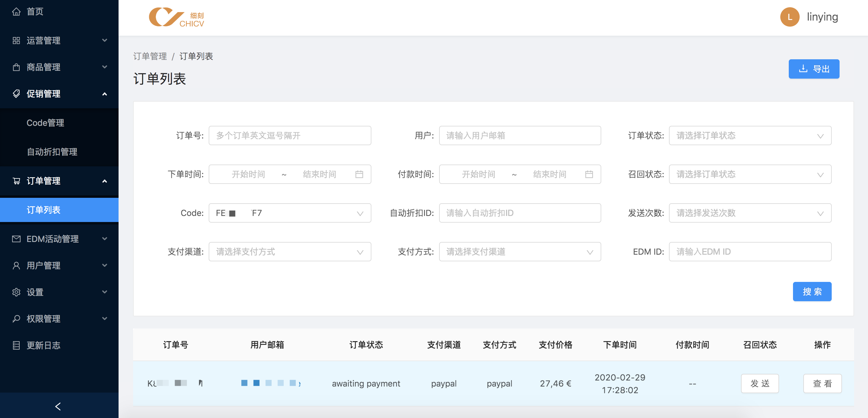
Task: Click the envelope icon for EDM活动管理
Action: [x=16, y=239]
